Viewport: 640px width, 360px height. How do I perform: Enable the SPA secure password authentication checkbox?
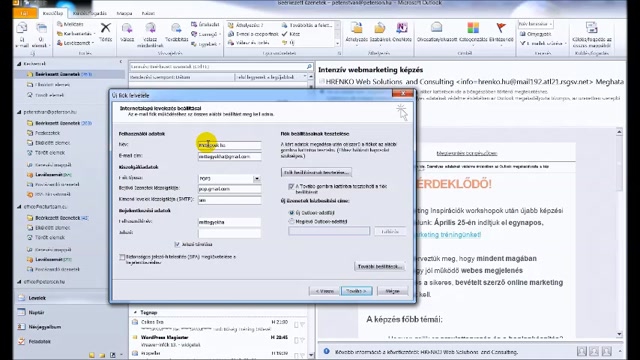(122, 257)
